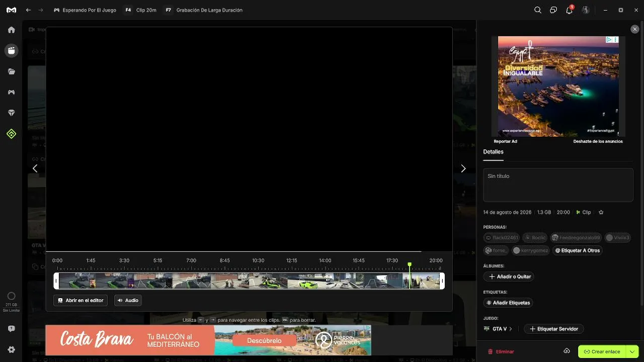Click the forne_ person tag

[497, 250]
